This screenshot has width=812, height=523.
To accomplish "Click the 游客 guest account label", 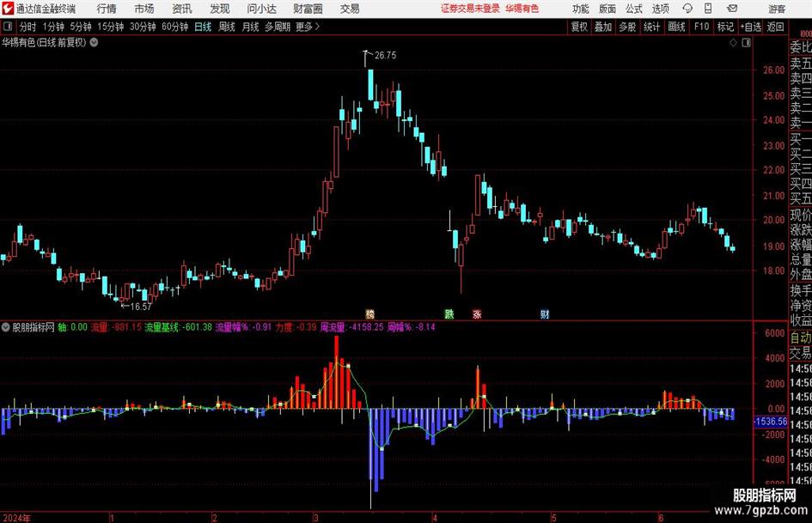I will [x=777, y=9].
